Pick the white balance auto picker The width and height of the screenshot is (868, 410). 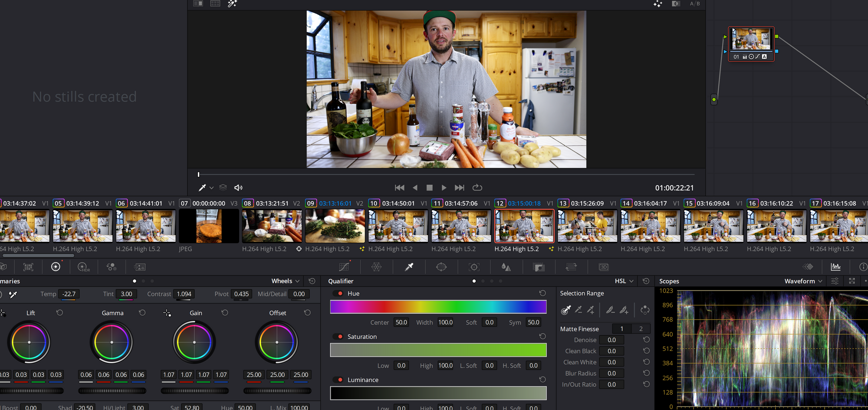[13, 294]
